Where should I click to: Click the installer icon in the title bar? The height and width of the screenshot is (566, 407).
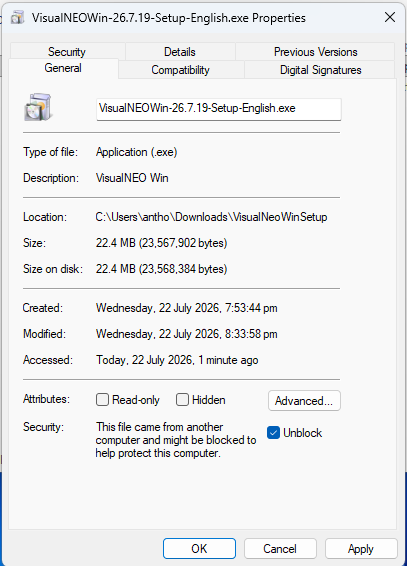(x=17, y=17)
